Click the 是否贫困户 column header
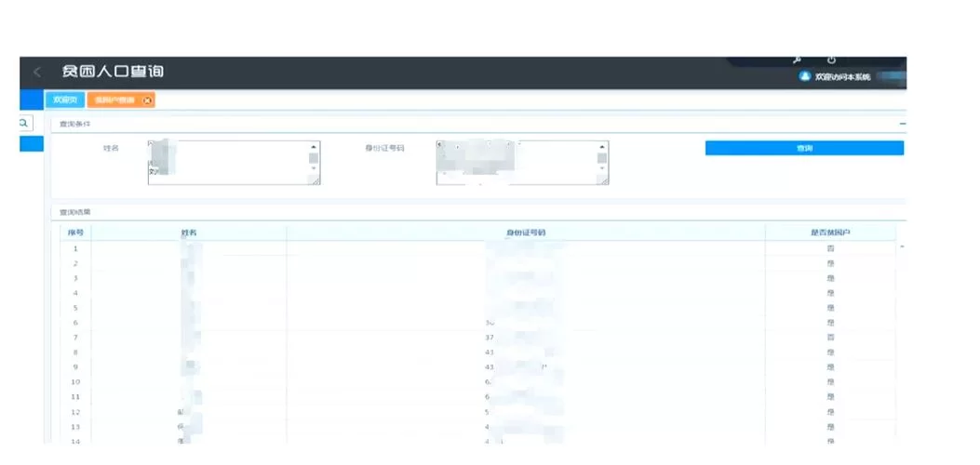Image resolution: width=980 pixels, height=465 pixels. tap(830, 232)
